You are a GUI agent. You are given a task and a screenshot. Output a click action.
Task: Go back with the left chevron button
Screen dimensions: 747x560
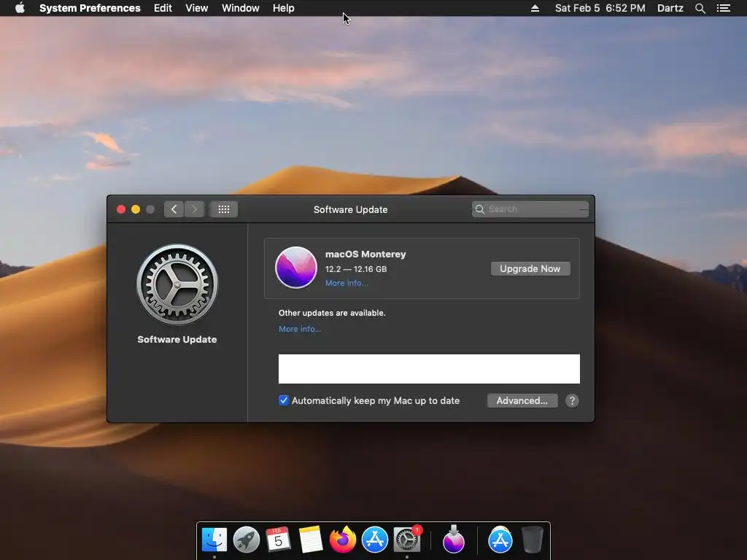point(174,209)
